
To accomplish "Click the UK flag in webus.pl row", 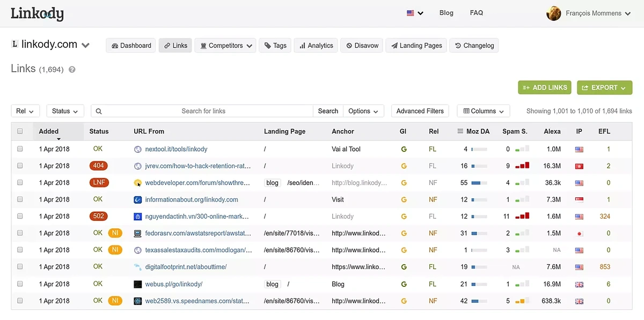I will click(579, 284).
